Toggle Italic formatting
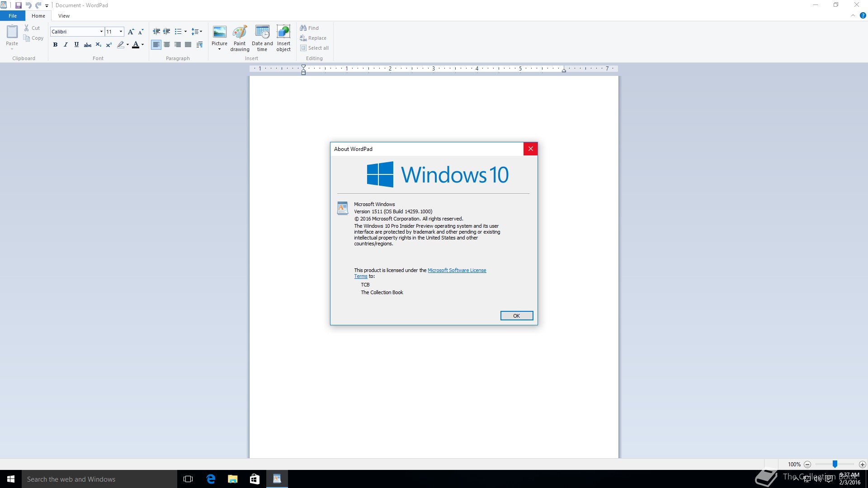This screenshot has height=488, width=868. [66, 45]
